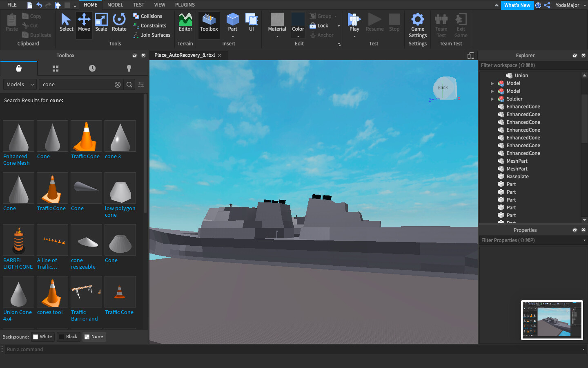The image size is (588, 368).
Task: Click the cone 3 model thumbnail
Action: pyautogui.click(x=120, y=136)
